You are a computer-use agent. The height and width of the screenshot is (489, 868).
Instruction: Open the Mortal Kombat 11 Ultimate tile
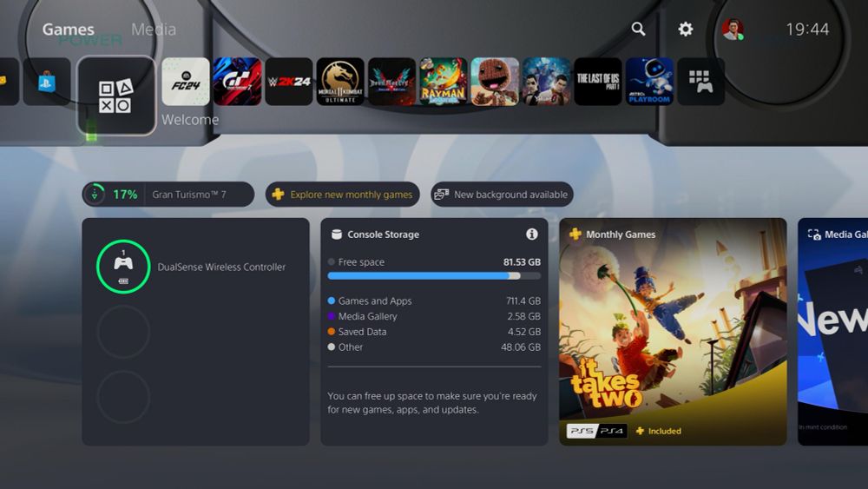point(340,82)
